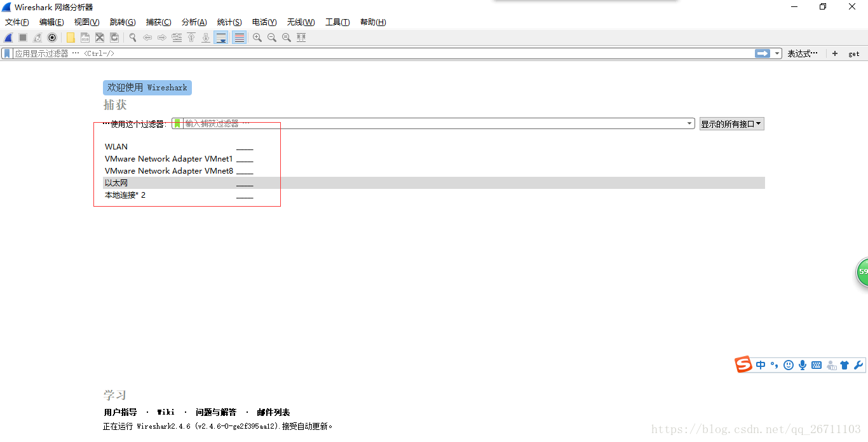Go to the previous packet arrow
The width and height of the screenshot is (868, 442).
coord(147,38)
